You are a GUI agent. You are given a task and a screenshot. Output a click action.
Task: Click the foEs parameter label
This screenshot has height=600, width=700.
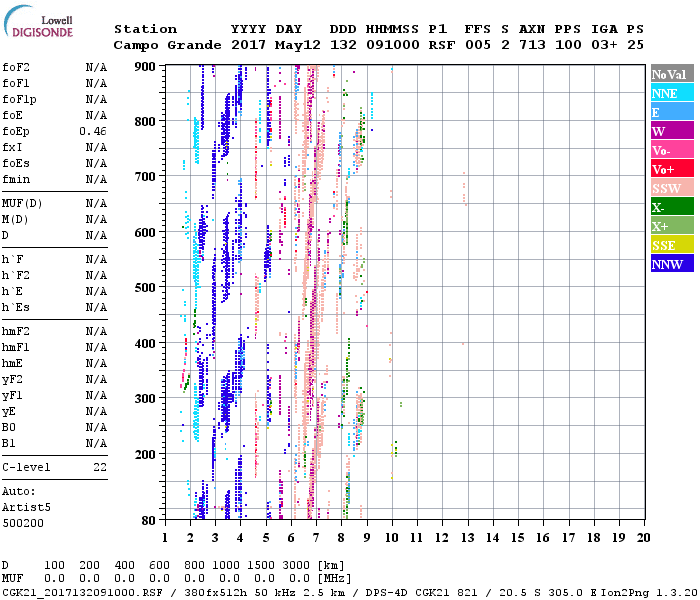(16, 163)
